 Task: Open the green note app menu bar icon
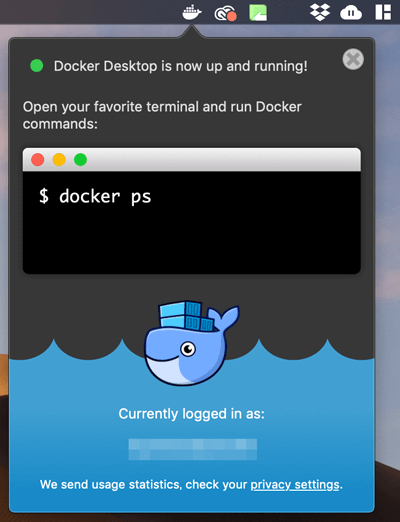click(258, 13)
